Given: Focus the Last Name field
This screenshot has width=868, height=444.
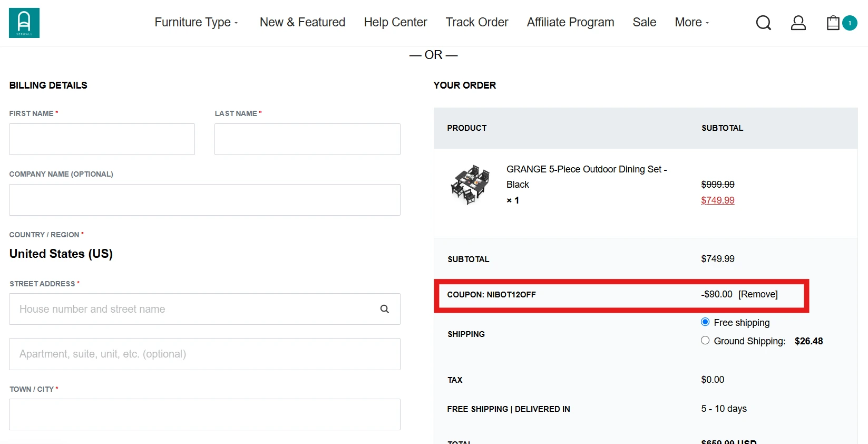Looking at the screenshot, I should 307,139.
